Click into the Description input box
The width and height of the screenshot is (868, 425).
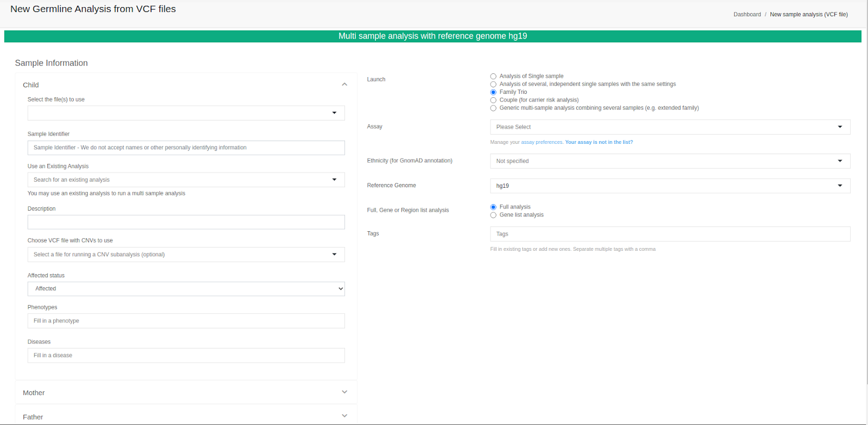tap(186, 222)
